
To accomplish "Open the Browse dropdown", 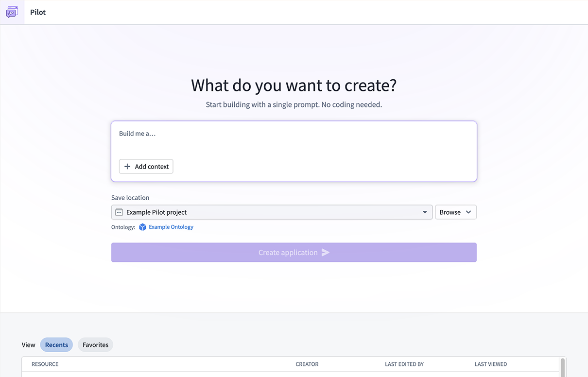I will click(455, 212).
